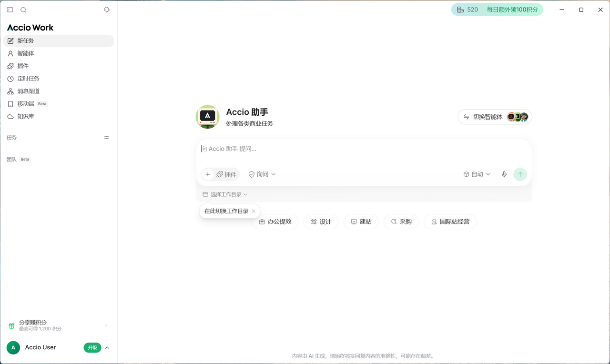Click 每日额外领100积分 link
The height and width of the screenshot is (364, 610).
pyautogui.click(x=512, y=10)
